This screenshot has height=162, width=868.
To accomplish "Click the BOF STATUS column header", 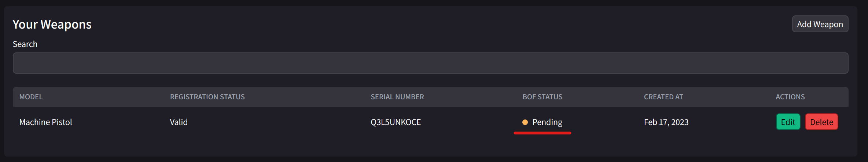I will click(x=542, y=97).
